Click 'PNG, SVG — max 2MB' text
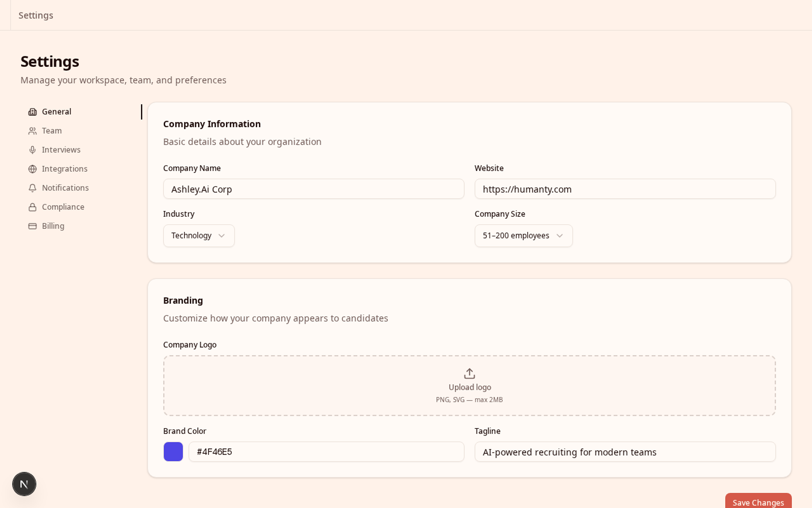The width and height of the screenshot is (812, 508). tap(469, 400)
